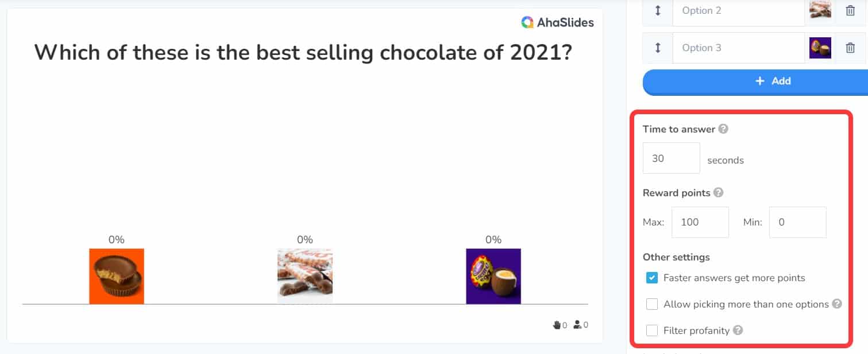This screenshot has height=354, width=868.
Task: Open help tooltip beside Time to answer
Action: [724, 129]
